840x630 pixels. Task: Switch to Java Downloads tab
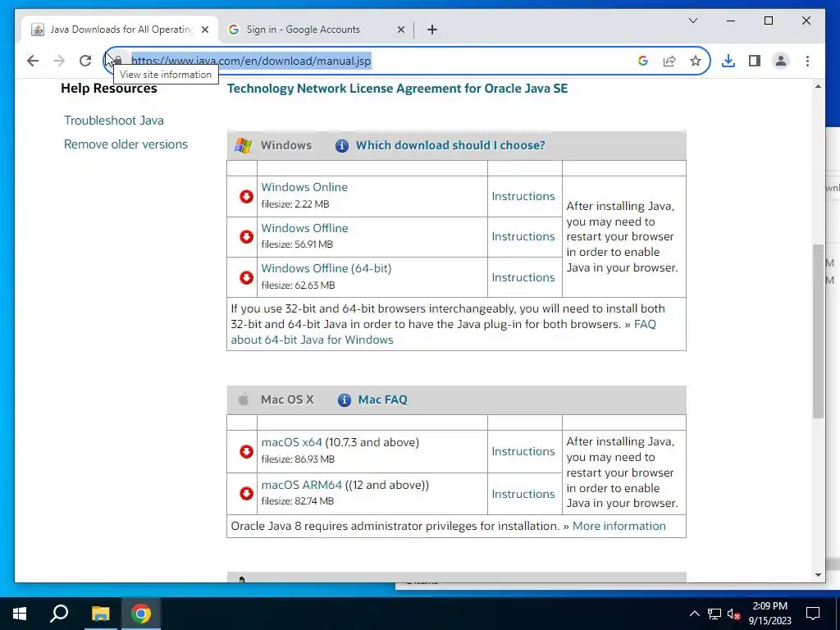[119, 30]
